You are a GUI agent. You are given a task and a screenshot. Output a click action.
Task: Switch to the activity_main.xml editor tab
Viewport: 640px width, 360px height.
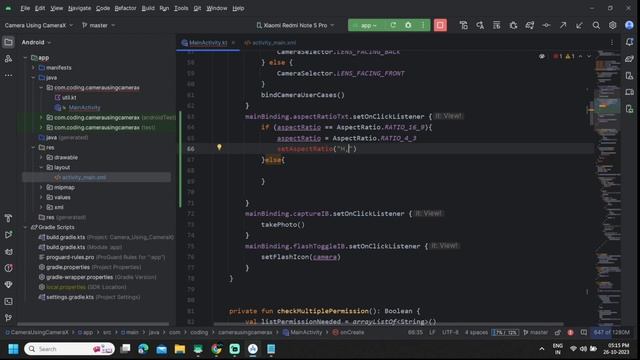270,42
